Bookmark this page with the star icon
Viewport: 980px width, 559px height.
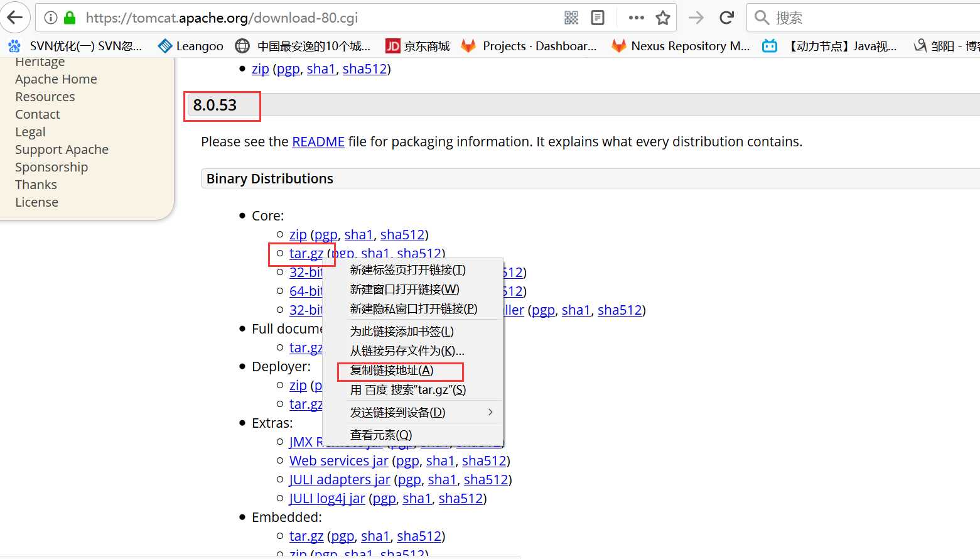pyautogui.click(x=663, y=18)
